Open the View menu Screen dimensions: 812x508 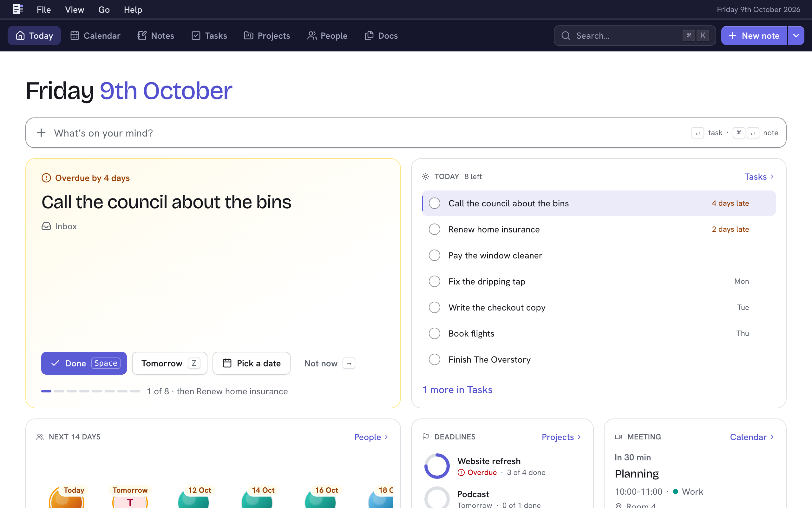coord(75,10)
